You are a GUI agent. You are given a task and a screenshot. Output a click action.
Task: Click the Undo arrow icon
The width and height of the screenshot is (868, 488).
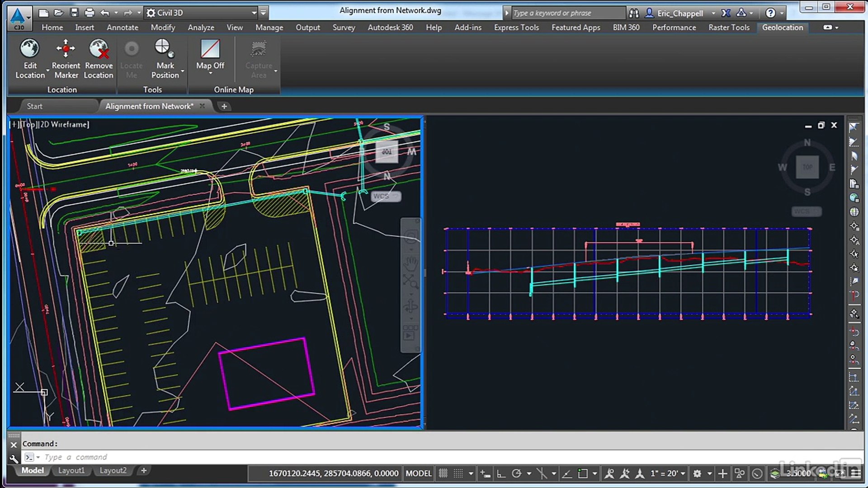tap(104, 13)
